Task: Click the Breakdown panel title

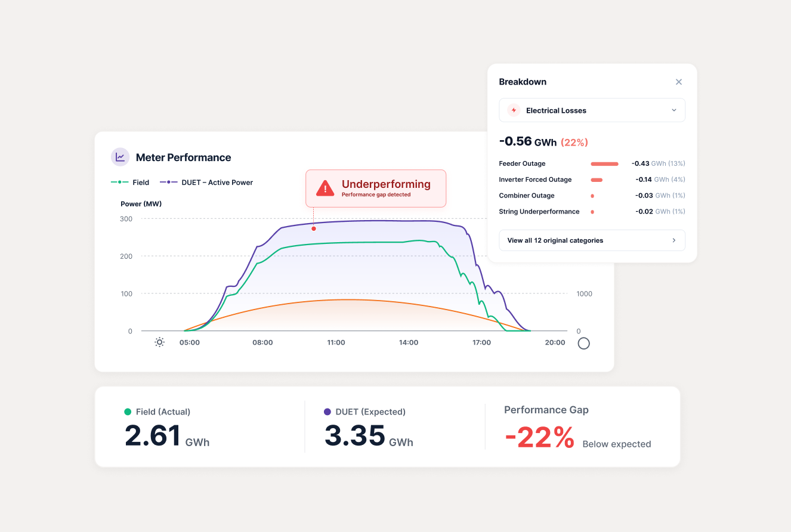Action: [523, 82]
